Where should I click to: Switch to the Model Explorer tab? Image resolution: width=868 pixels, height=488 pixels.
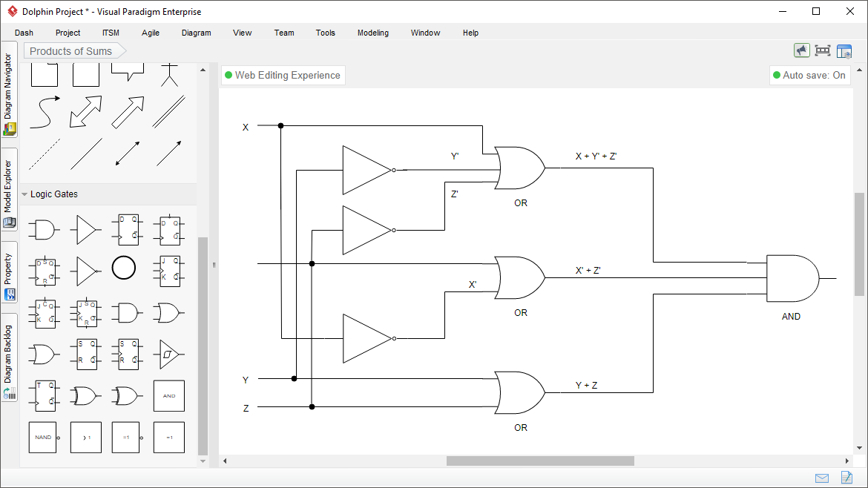(x=10, y=185)
